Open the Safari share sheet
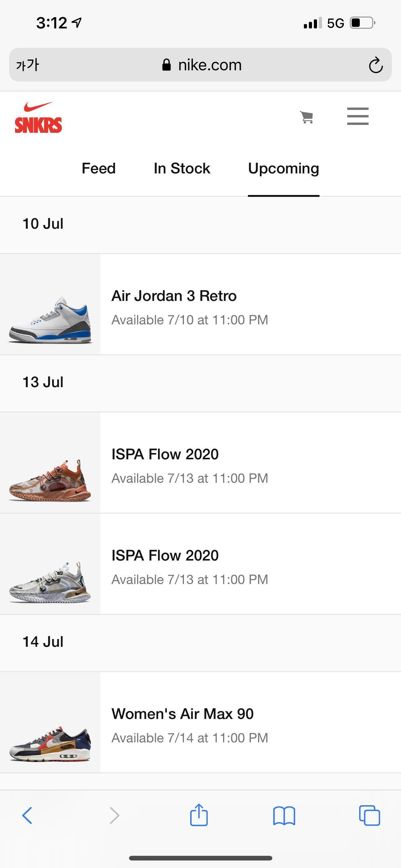Viewport: 401px width, 868px height. [x=199, y=815]
